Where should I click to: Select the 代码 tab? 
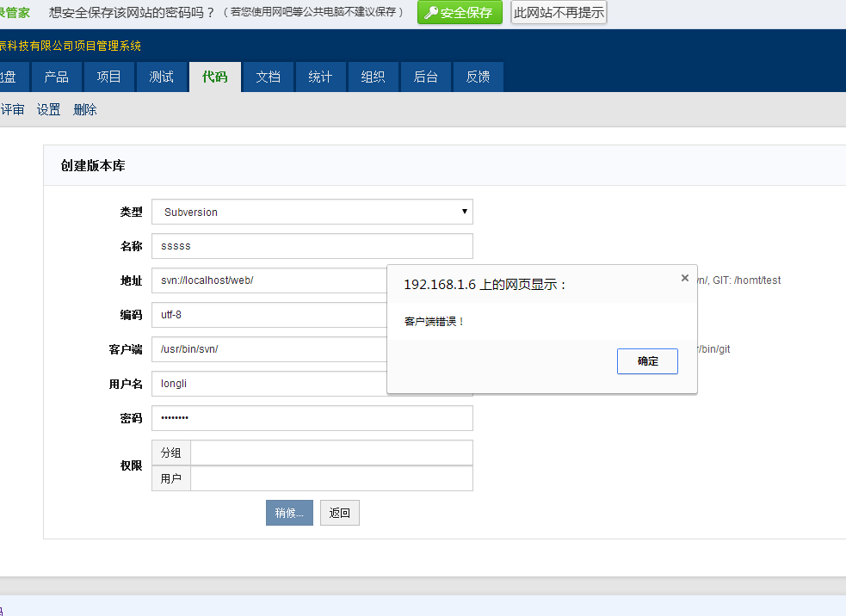pyautogui.click(x=215, y=77)
